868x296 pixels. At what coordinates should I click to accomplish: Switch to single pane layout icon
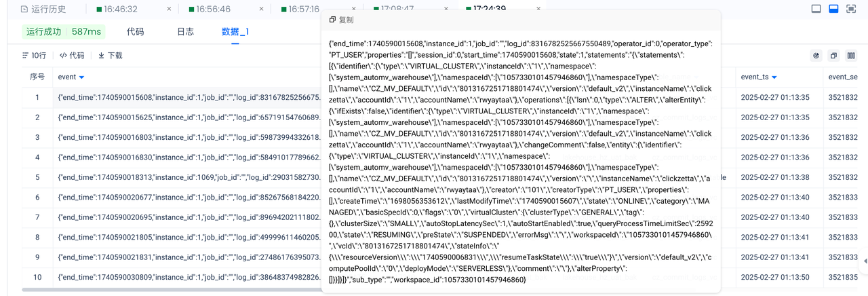(816, 9)
